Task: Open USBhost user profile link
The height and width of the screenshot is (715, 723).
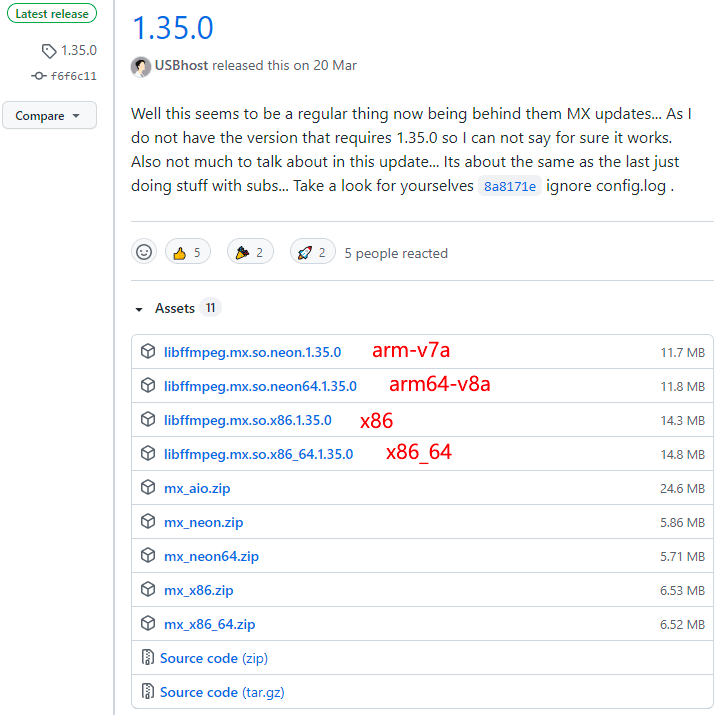Action: point(181,66)
